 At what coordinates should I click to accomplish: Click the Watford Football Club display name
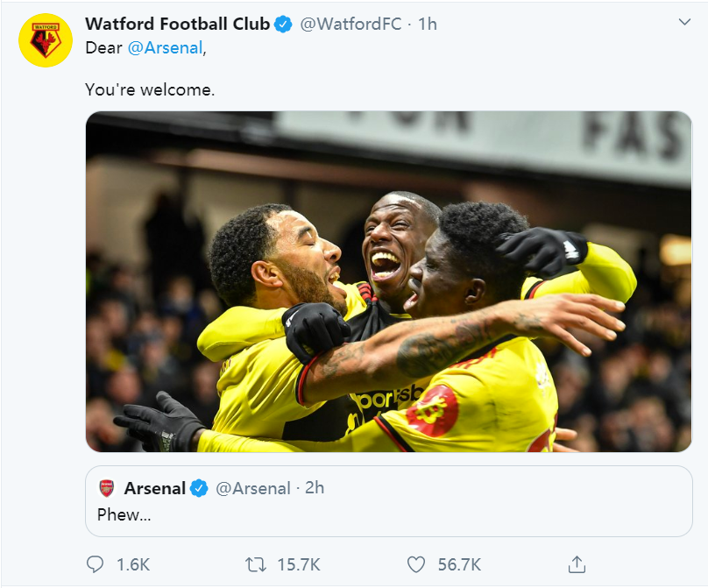[177, 25]
